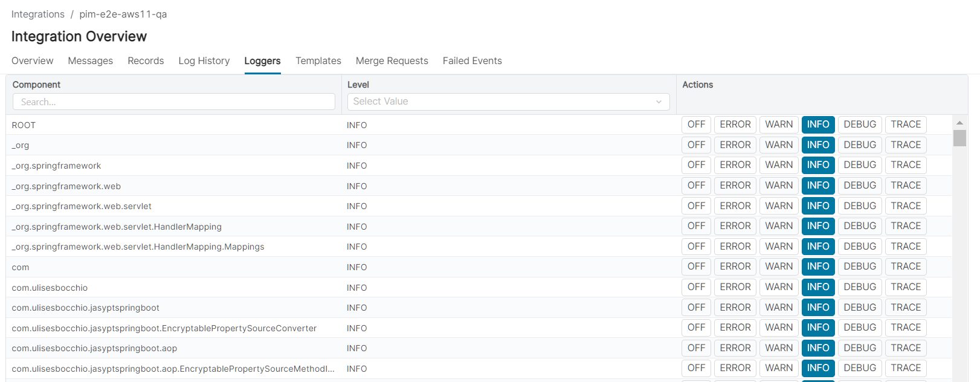Set ROOT logger level to DEBUG
980x382 pixels.
pyautogui.click(x=859, y=125)
